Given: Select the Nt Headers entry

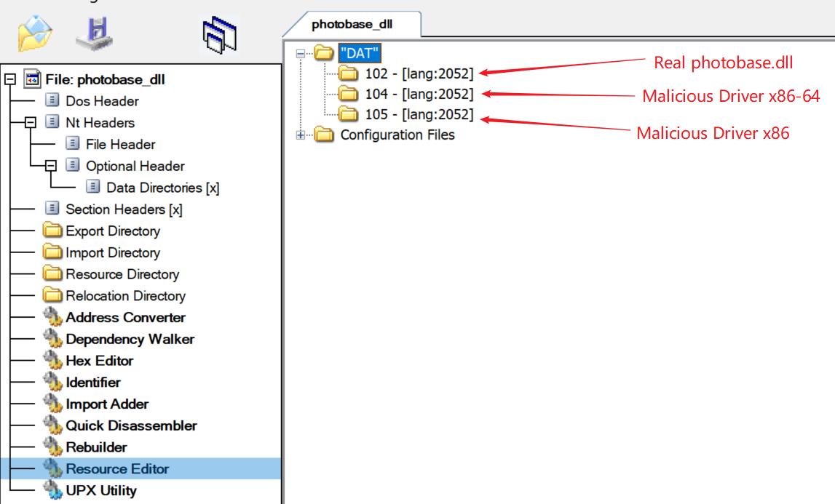Looking at the screenshot, I should (x=100, y=122).
